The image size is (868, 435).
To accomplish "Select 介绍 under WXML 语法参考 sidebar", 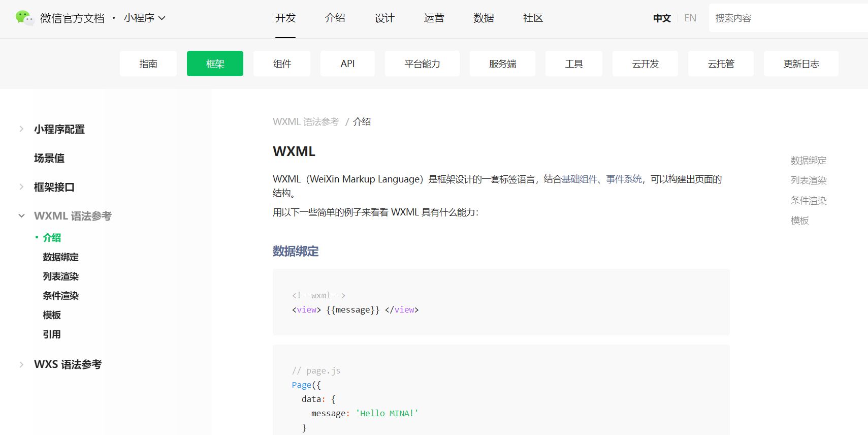I will (x=52, y=237).
